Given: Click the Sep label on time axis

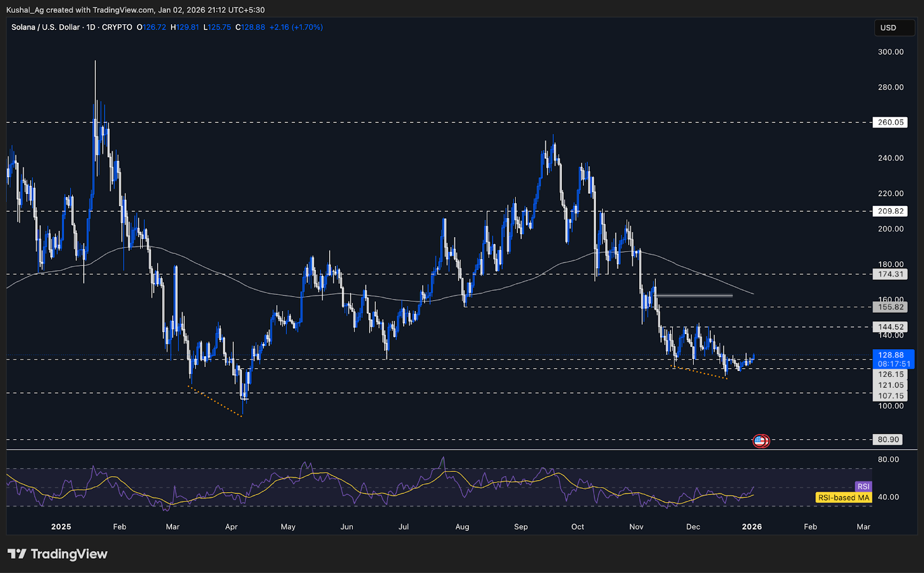Looking at the screenshot, I should [520, 527].
